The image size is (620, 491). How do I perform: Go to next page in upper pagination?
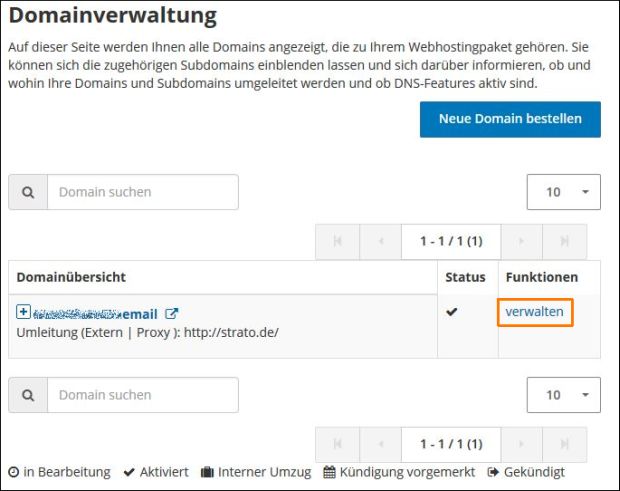(x=522, y=241)
